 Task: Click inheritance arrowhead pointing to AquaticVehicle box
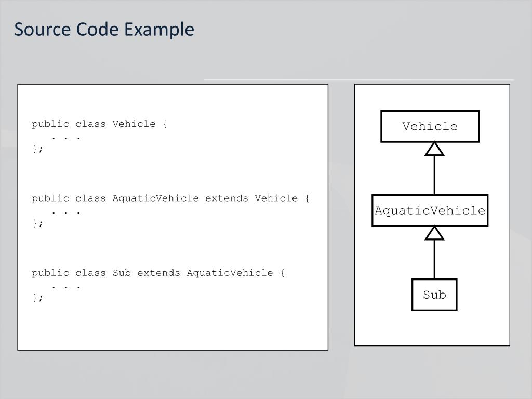pos(435,233)
